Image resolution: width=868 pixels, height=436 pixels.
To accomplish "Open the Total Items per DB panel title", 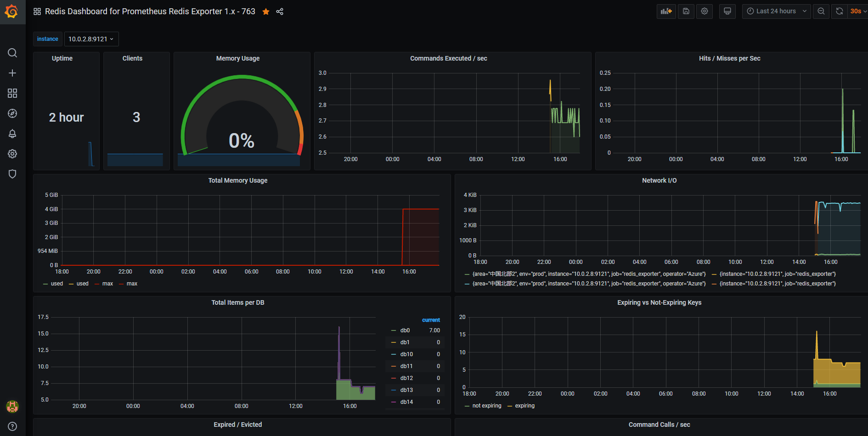I will coord(238,302).
